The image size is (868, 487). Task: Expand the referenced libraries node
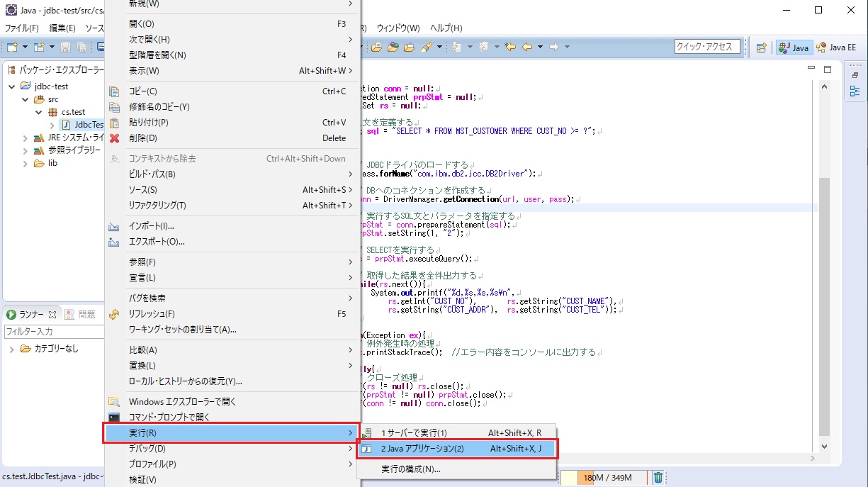(x=26, y=150)
